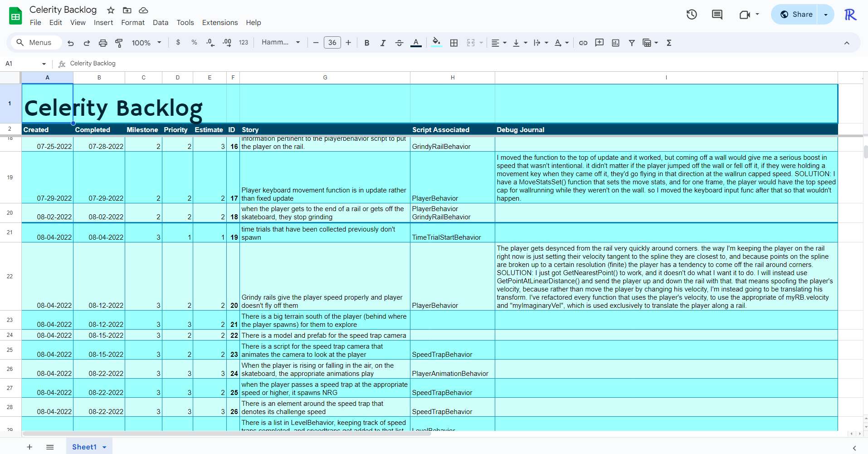This screenshot has width=868, height=454.
Task: Open the Insert menu
Action: [103, 23]
